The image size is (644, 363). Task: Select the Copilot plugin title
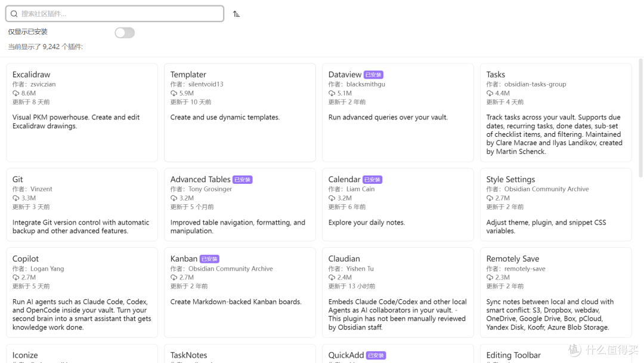[x=26, y=259]
